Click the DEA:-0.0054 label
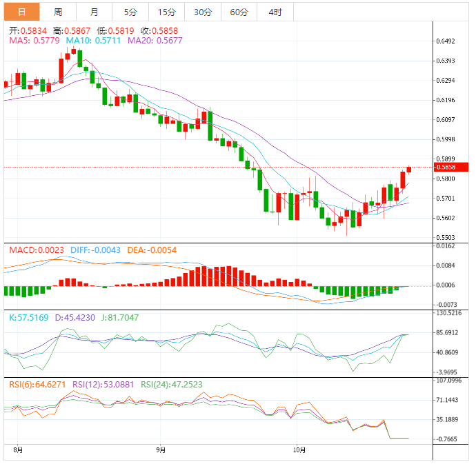 pyautogui.click(x=152, y=250)
